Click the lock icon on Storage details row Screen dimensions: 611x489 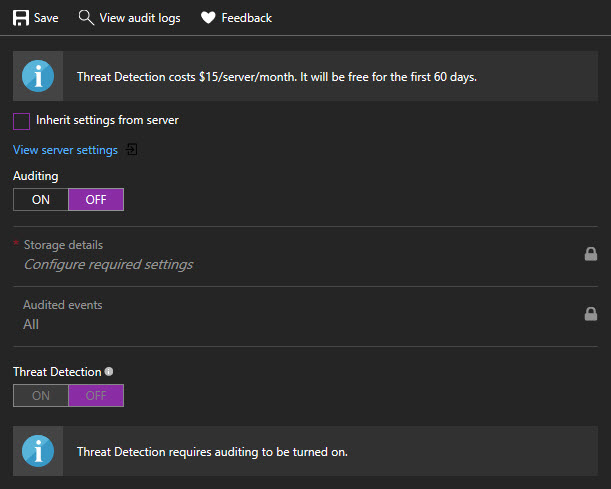[591, 254]
